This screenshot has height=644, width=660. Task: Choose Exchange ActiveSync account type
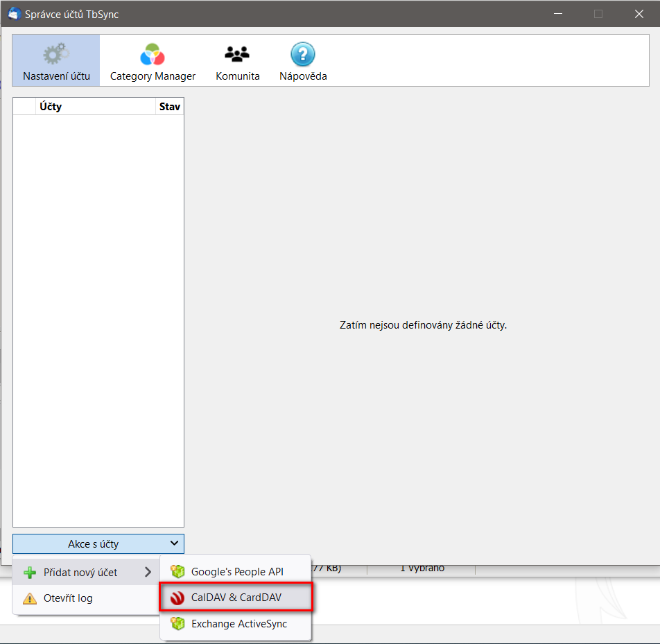236,624
